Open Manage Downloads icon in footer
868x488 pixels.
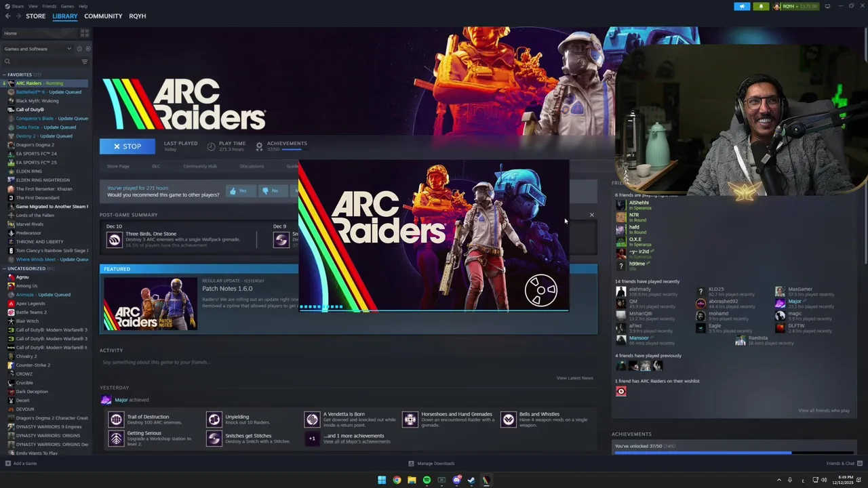[x=411, y=464]
